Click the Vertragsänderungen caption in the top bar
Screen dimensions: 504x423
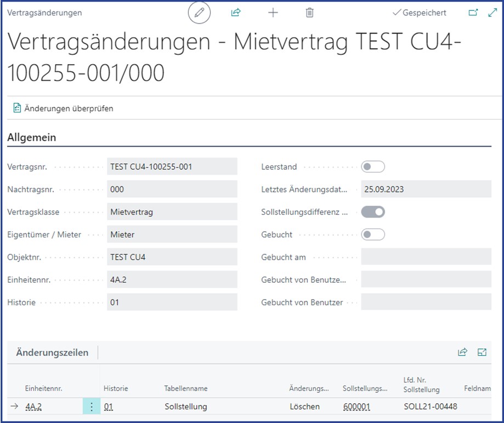point(45,12)
